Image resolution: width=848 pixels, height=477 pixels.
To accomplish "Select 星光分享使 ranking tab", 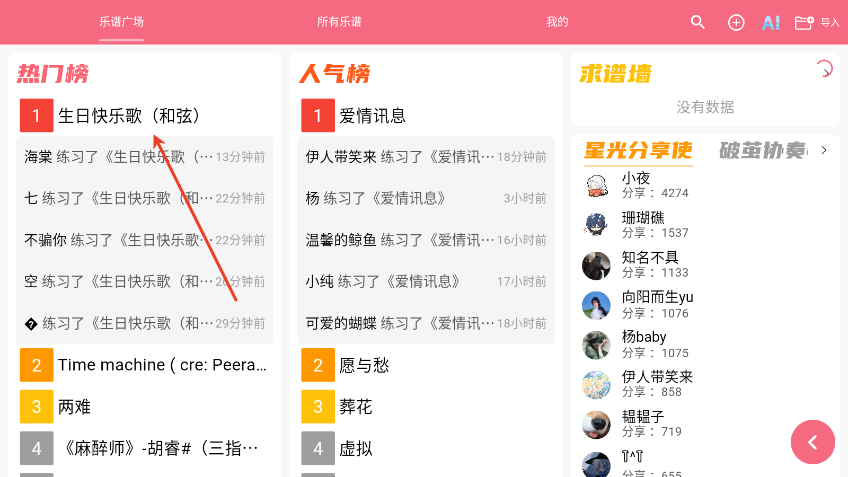I will point(638,150).
